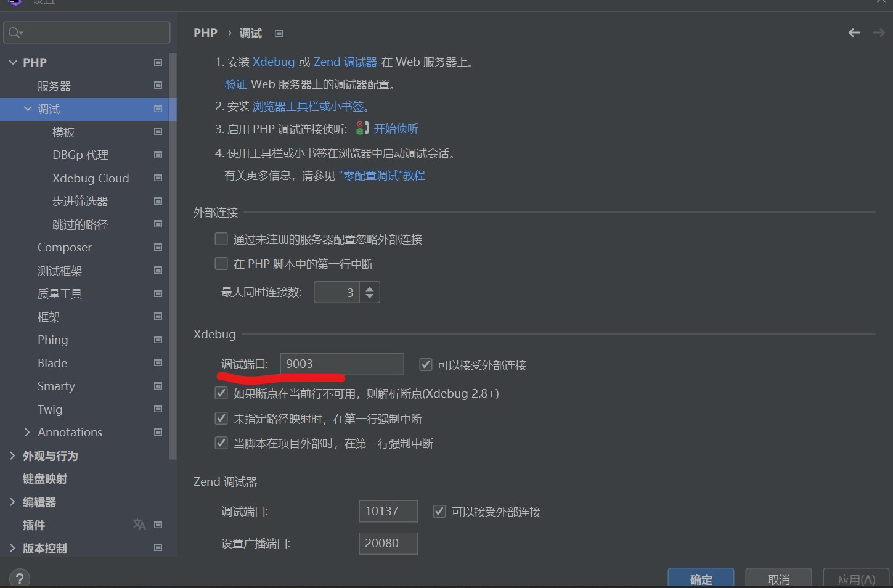Viewport: 893px width, 588px height.
Task: Click the project icon next to Composer
Action: point(158,247)
